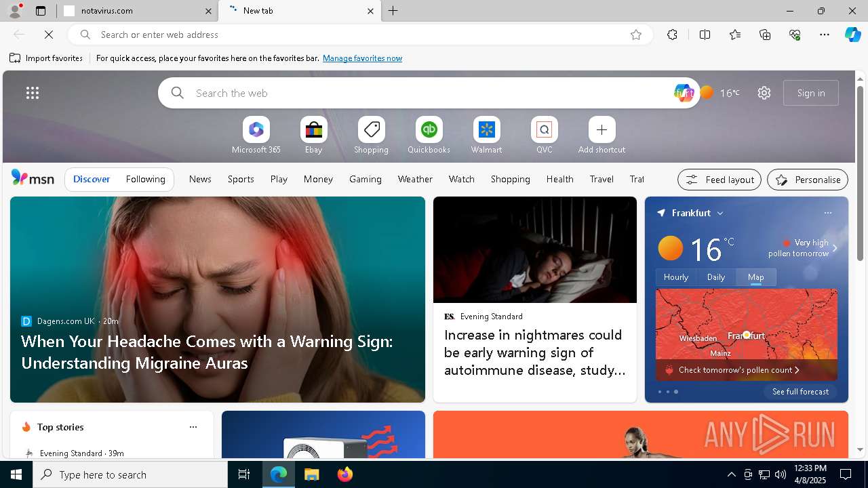The width and height of the screenshot is (868, 488).
Task: Open the browser profile icon
Action: coord(14,11)
